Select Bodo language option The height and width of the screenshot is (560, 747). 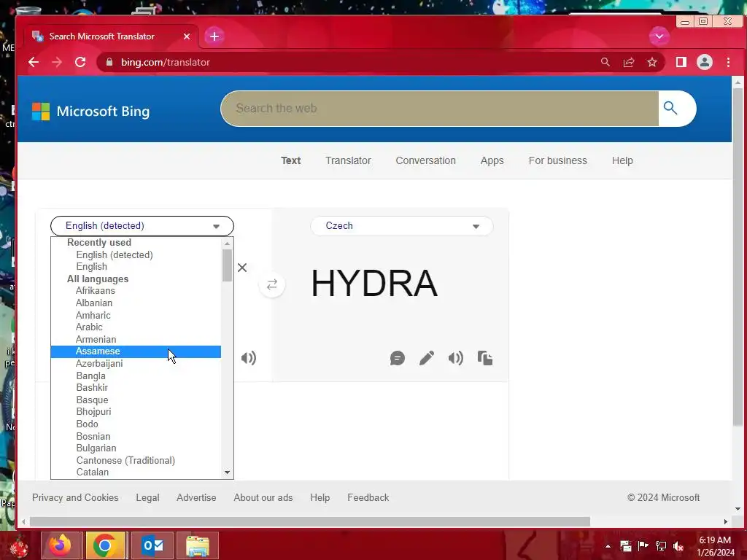point(136,424)
